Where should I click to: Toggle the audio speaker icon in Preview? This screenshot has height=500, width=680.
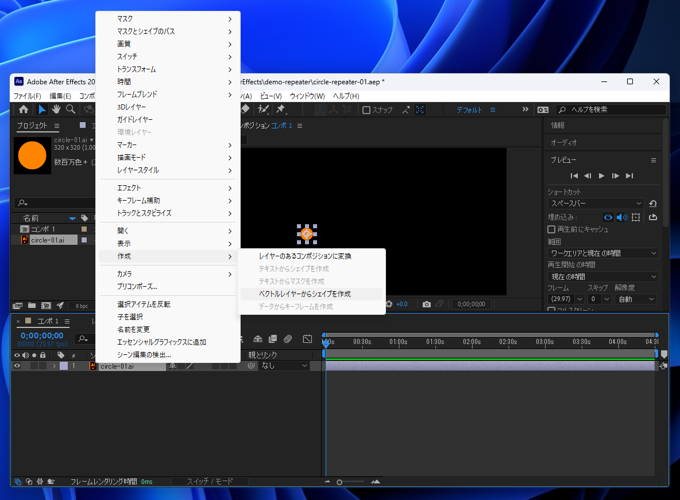coord(621,217)
